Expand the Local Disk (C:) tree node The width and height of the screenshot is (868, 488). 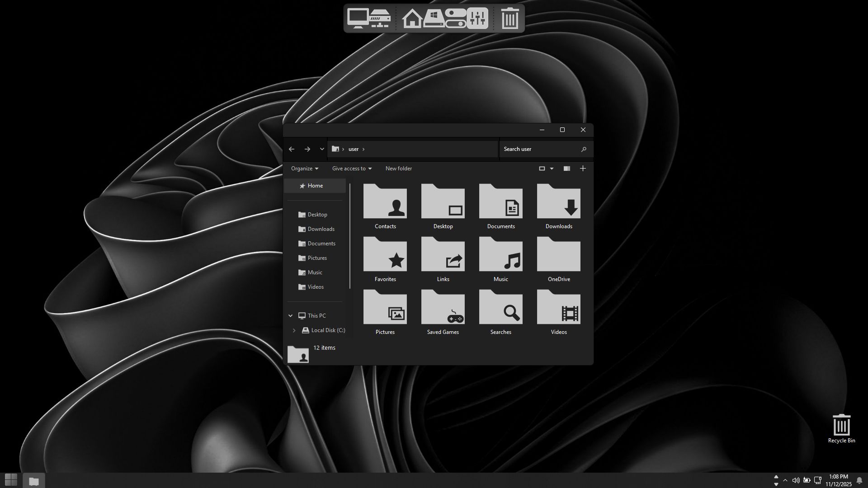294,330
